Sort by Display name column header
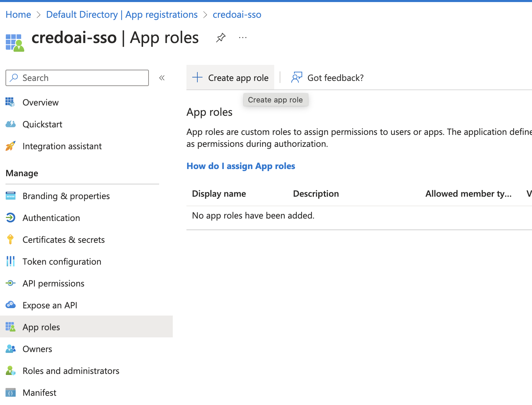 [219, 194]
